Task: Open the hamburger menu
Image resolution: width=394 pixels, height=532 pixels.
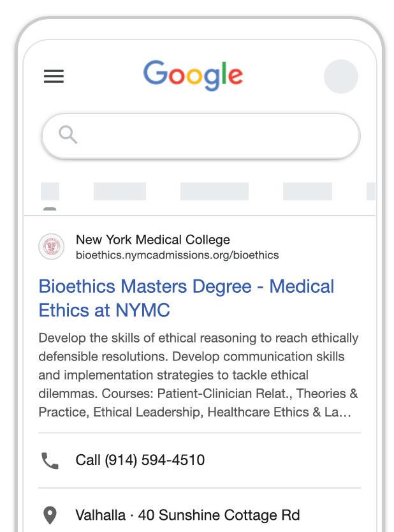Action: coord(54,77)
